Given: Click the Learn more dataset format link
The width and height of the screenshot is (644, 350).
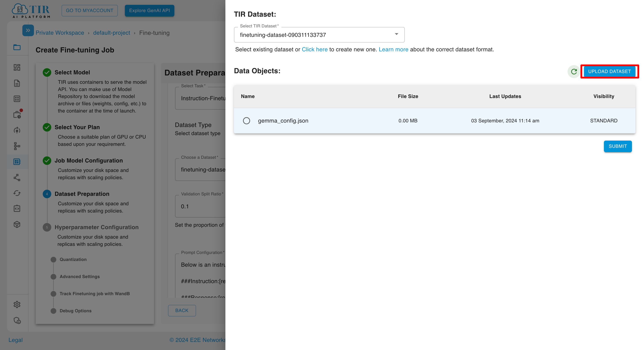Looking at the screenshot, I should (x=393, y=49).
